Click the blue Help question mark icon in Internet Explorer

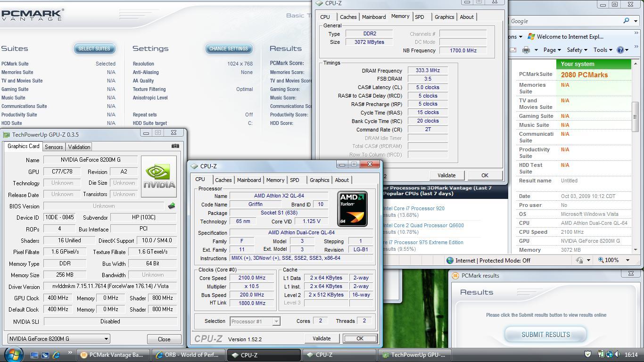620,50
